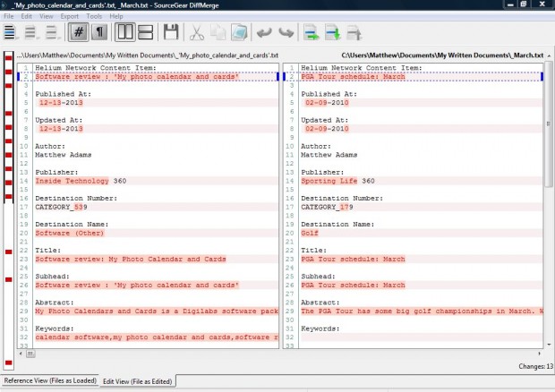
Task: Click 'Software review' subhead on line 26 left pane
Action: (x=137, y=285)
